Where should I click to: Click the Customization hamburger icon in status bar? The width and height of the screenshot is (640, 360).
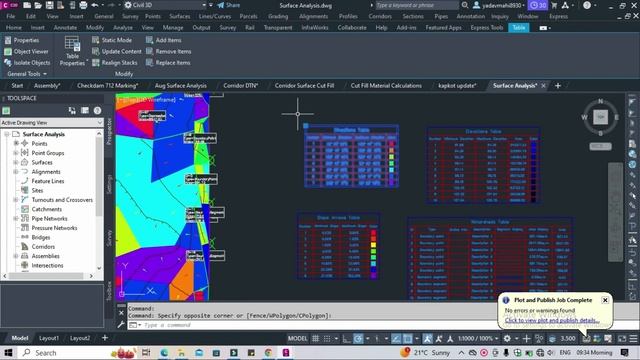tap(633, 338)
